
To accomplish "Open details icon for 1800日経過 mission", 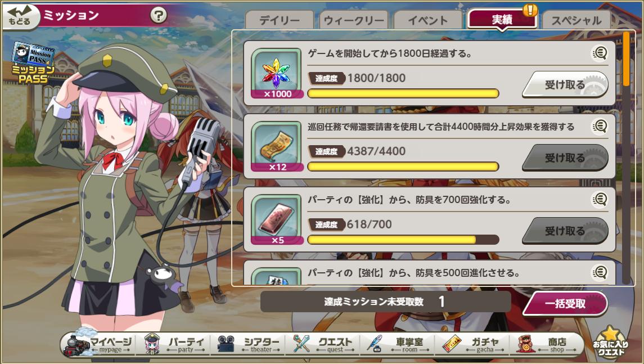I will click(600, 53).
